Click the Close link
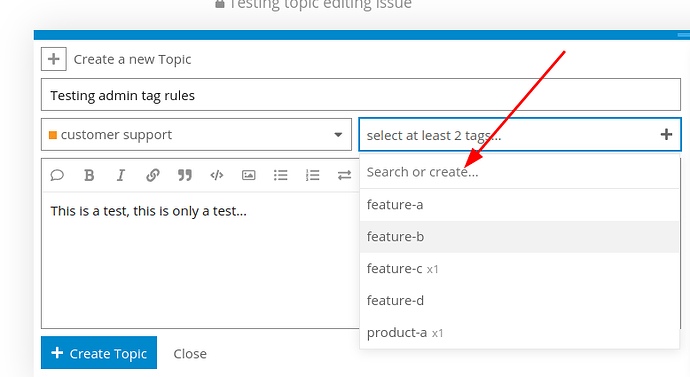Viewport: 690px width, 377px height. pyautogui.click(x=190, y=354)
